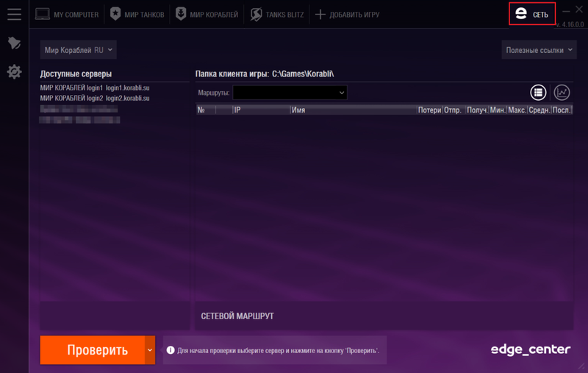Open settings gear in sidebar
Image resolution: width=588 pixels, height=373 pixels.
14,71
